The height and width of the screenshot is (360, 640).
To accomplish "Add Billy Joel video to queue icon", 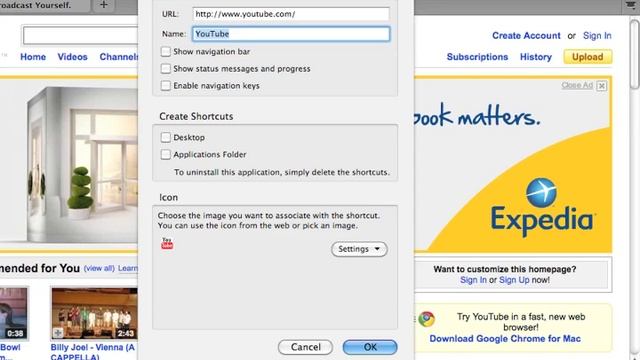I will tap(58, 333).
